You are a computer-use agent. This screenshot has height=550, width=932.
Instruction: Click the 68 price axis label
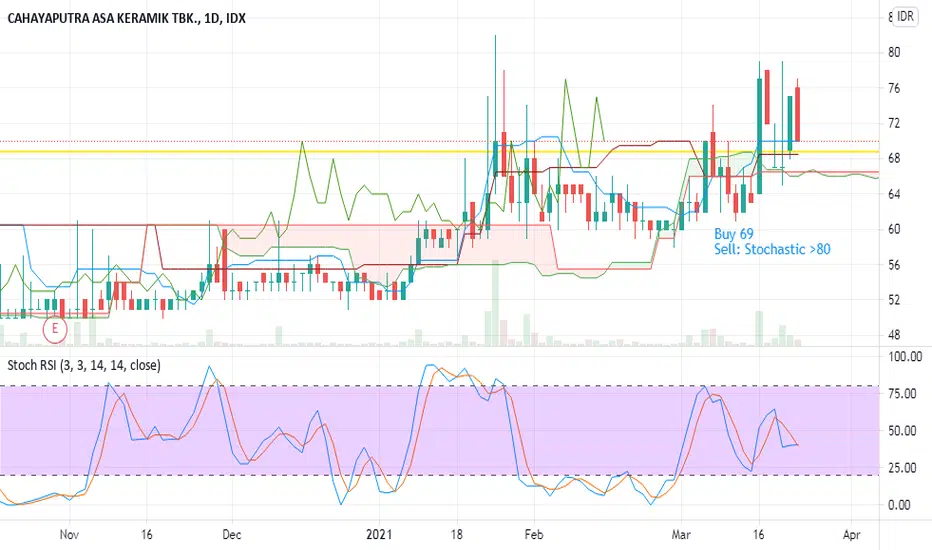894,158
